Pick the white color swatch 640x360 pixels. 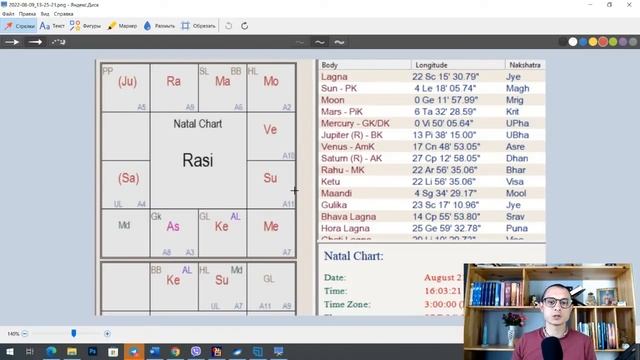point(573,42)
